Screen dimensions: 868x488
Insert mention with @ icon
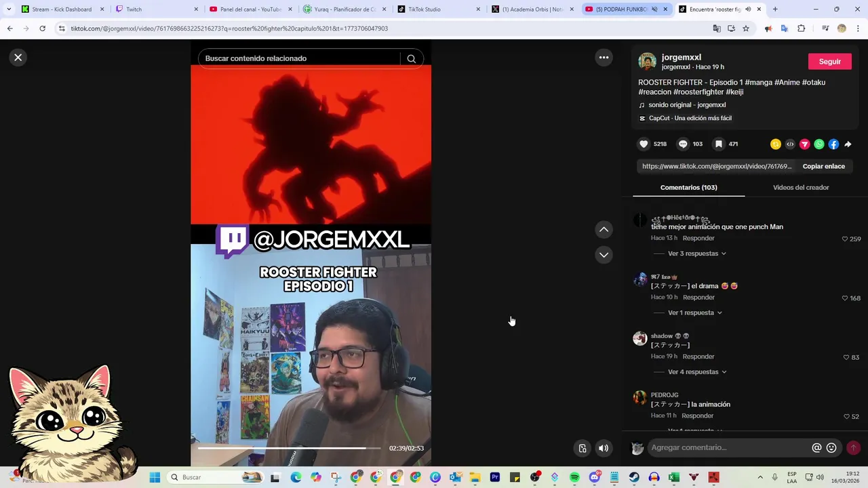(816, 448)
